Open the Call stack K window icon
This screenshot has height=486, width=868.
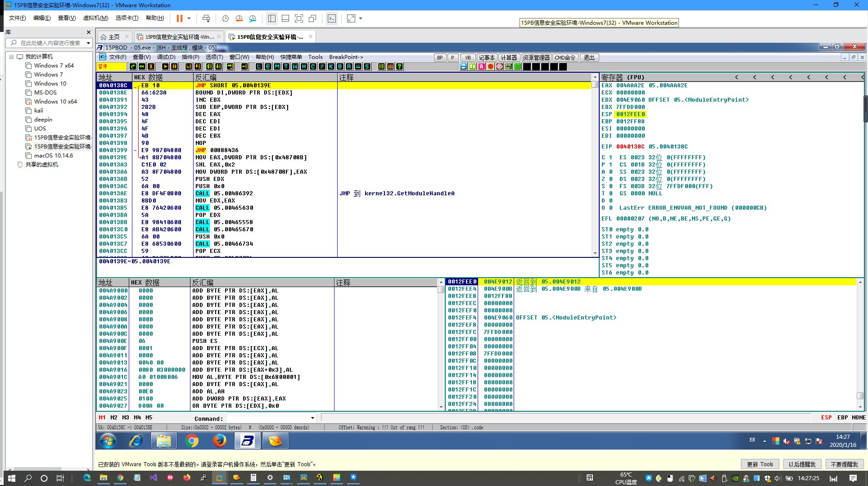click(331, 67)
